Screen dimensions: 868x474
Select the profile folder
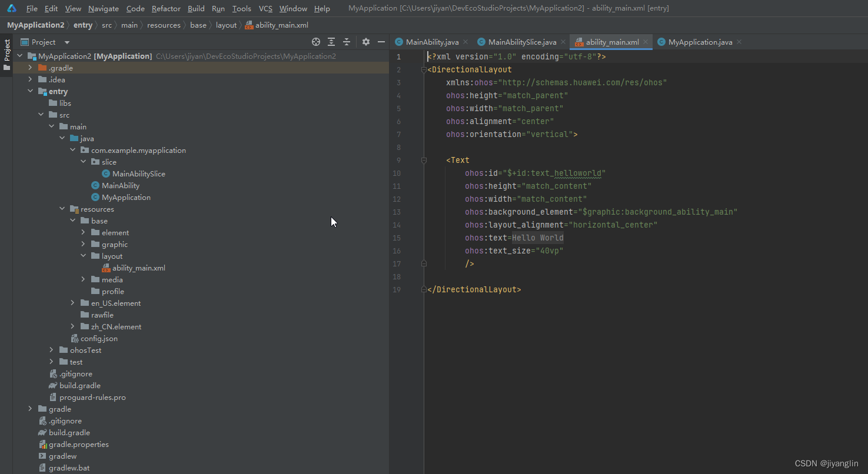point(113,291)
